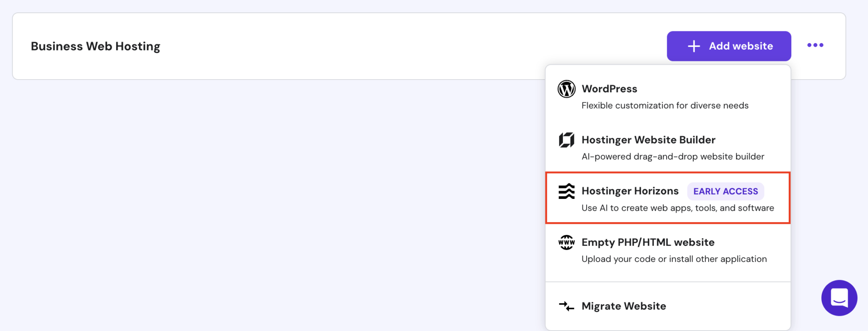Viewport: 868px width, 331px height.
Task: Click the Migrate Website arrows icon
Action: 566,306
